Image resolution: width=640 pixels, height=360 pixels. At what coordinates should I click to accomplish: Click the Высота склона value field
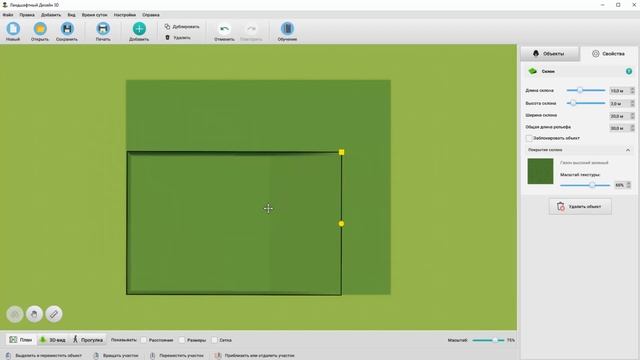pos(619,104)
